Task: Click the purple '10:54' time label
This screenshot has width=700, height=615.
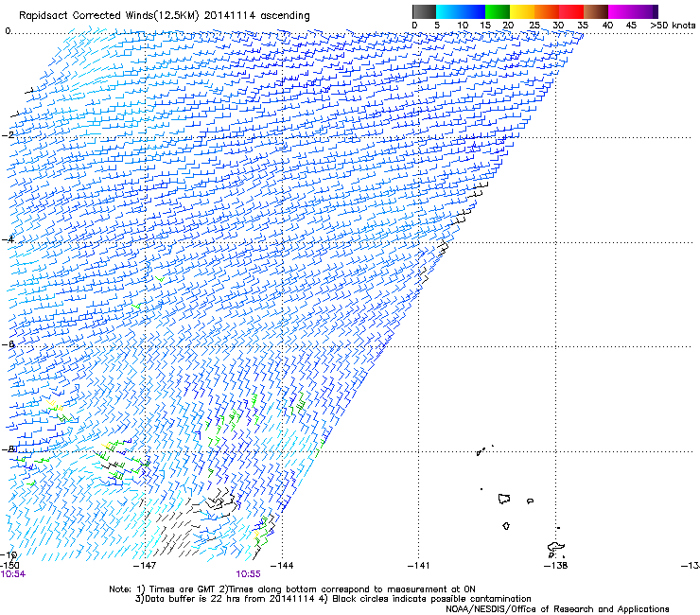Action: [13, 574]
